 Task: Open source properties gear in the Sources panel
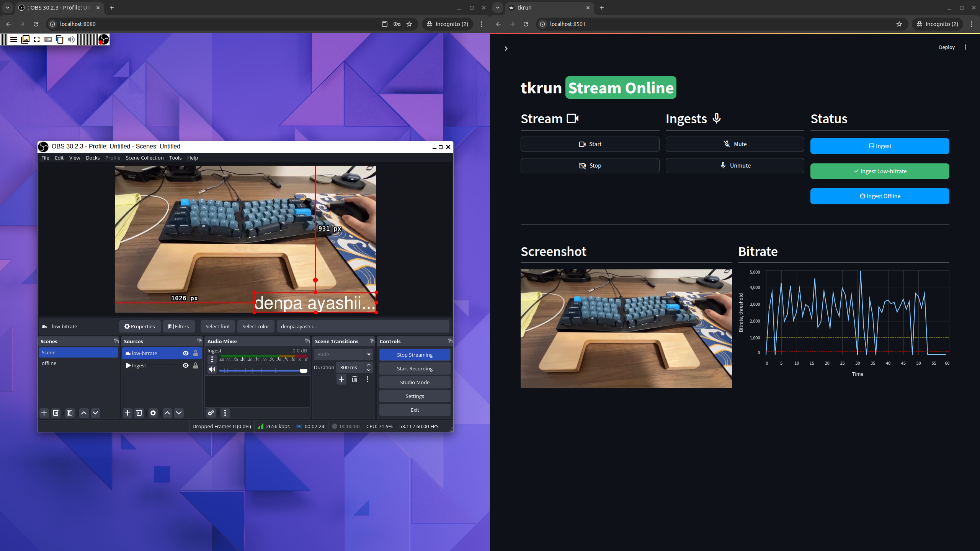153,413
